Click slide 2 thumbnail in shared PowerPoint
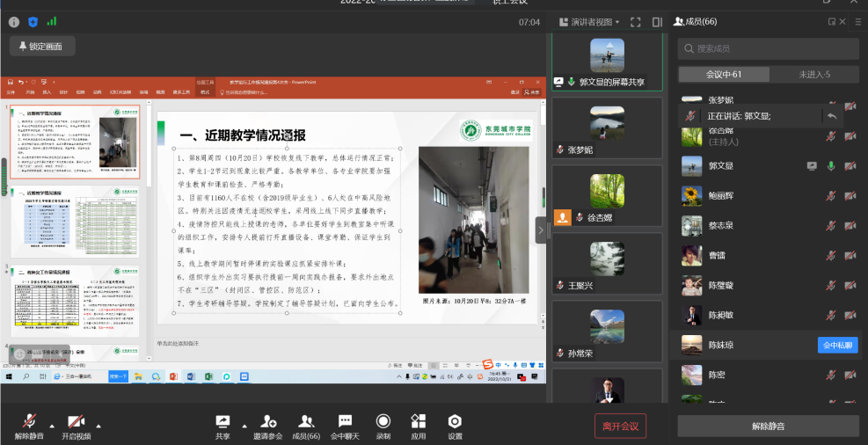Image resolution: width=868 pixels, height=445 pixels. pos(75,223)
